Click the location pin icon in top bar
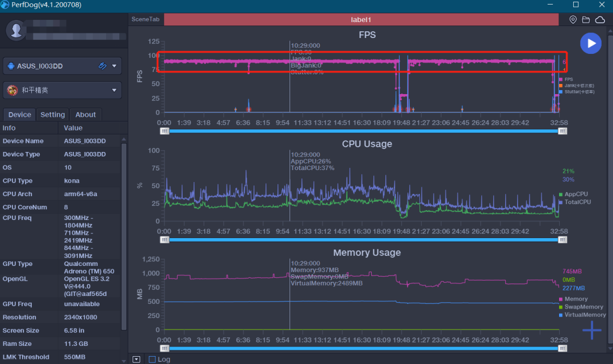Screen dimensions: 613x364 point(573,20)
